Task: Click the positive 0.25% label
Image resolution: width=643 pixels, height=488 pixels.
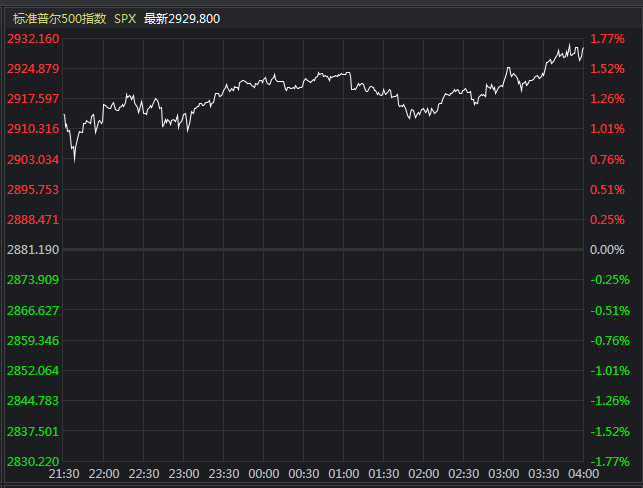Action: [x=607, y=219]
